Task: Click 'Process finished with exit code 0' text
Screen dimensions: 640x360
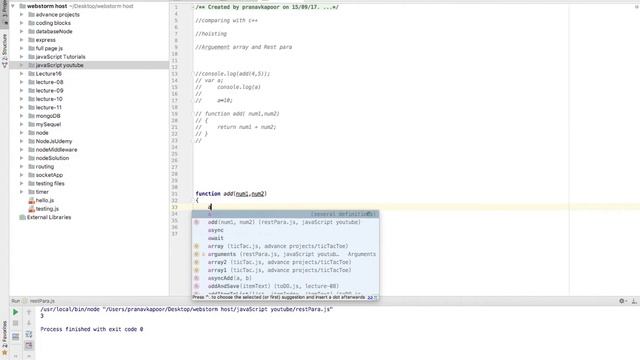Action: [x=92, y=329]
